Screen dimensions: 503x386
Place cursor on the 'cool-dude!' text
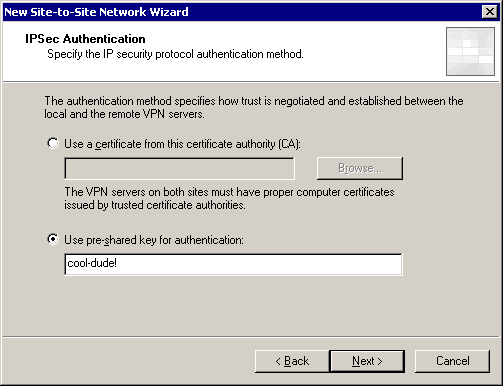pos(92,263)
